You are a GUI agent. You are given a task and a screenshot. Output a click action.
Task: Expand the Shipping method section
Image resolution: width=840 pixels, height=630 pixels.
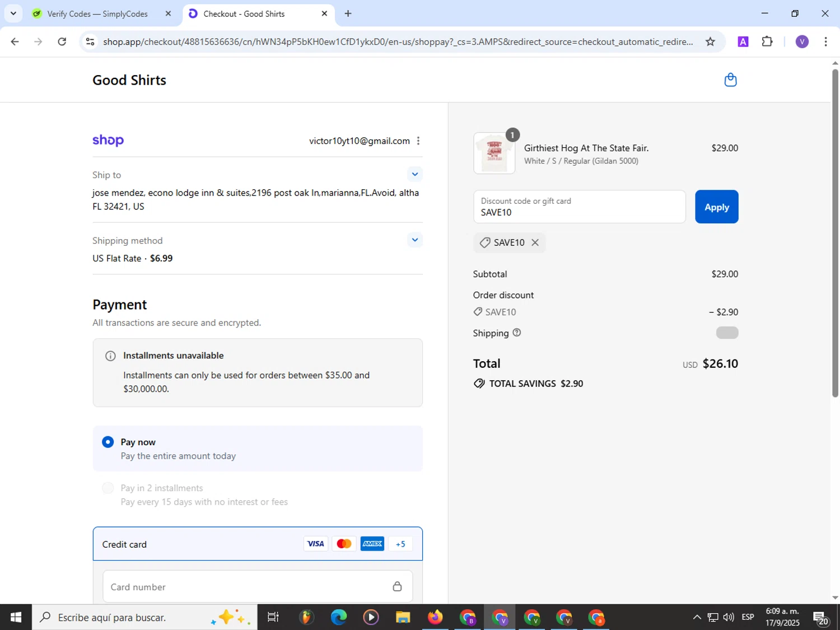coord(414,240)
